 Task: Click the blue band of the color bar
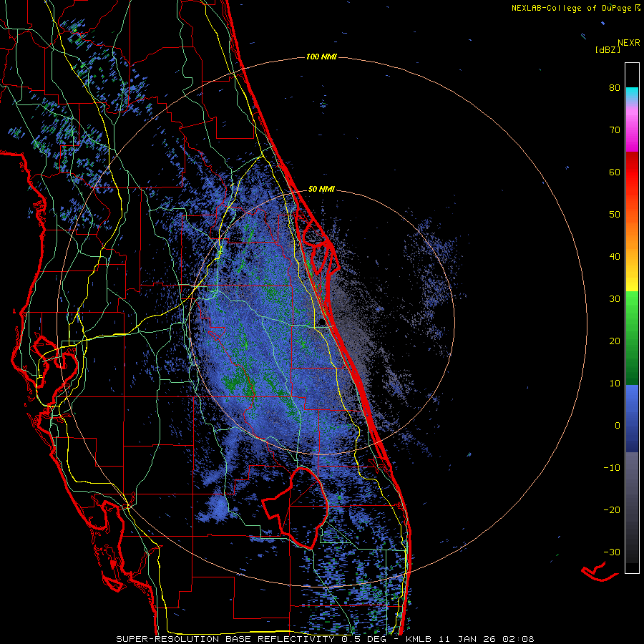click(x=632, y=419)
